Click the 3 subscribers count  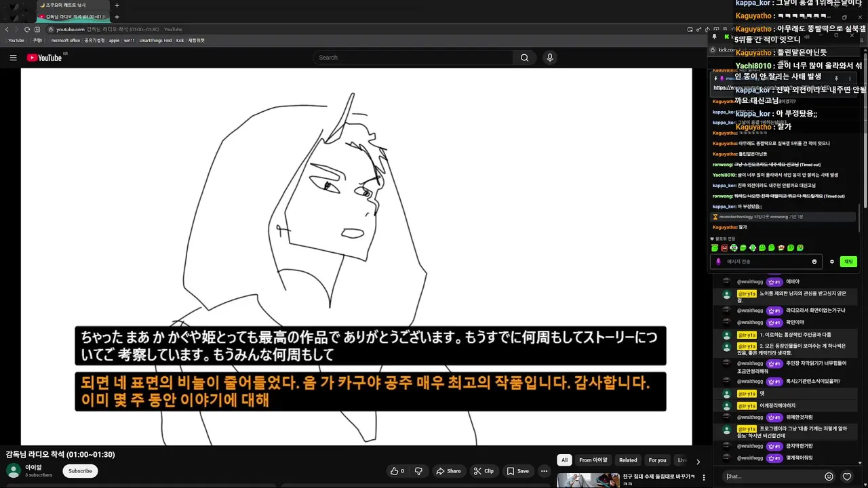(39, 475)
